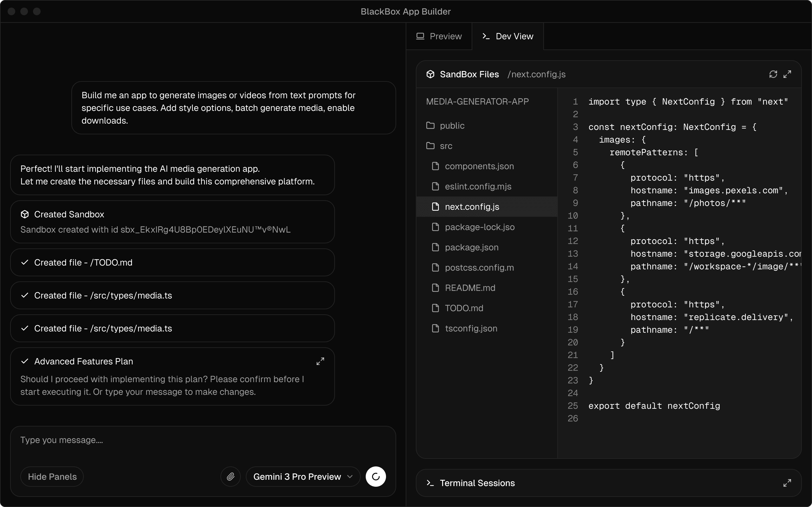This screenshot has height=507, width=812.
Task: Click the circular send/loading button
Action: 376,477
